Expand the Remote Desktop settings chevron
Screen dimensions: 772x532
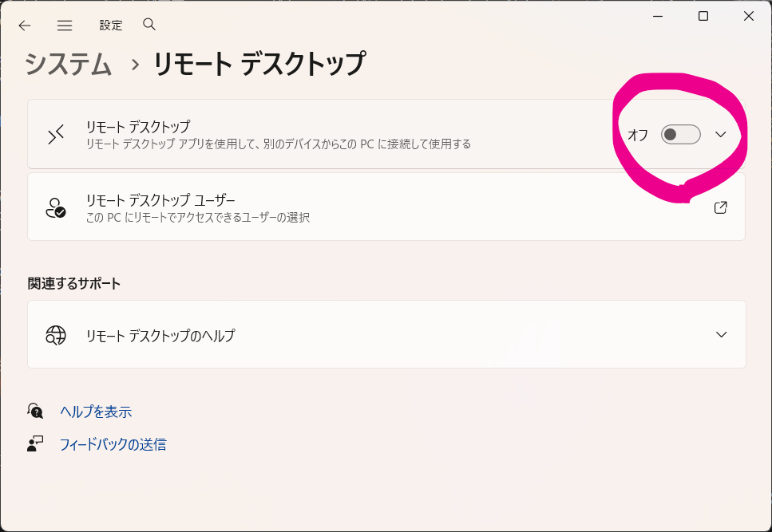click(x=721, y=135)
